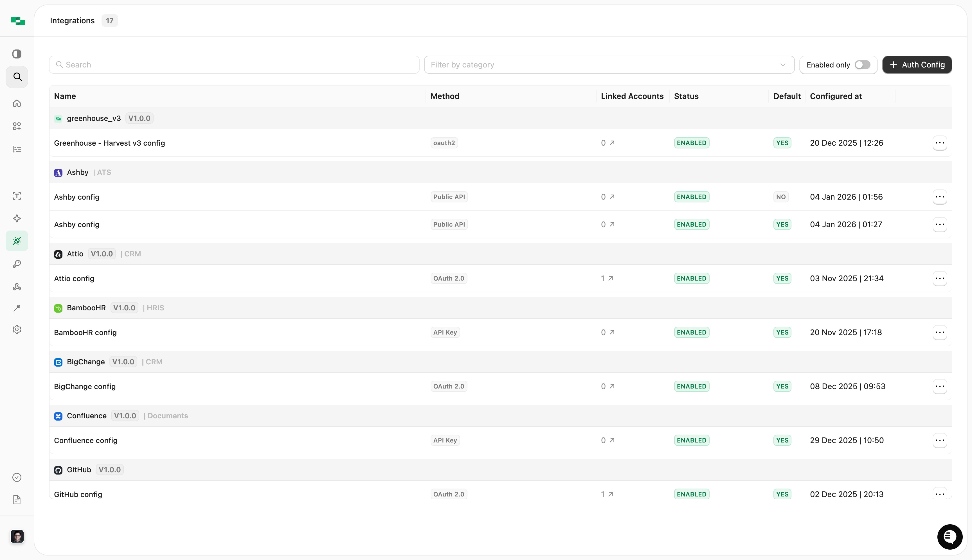This screenshot has width=972, height=560.
Task: Select the home icon in the sidebar
Action: click(x=17, y=103)
